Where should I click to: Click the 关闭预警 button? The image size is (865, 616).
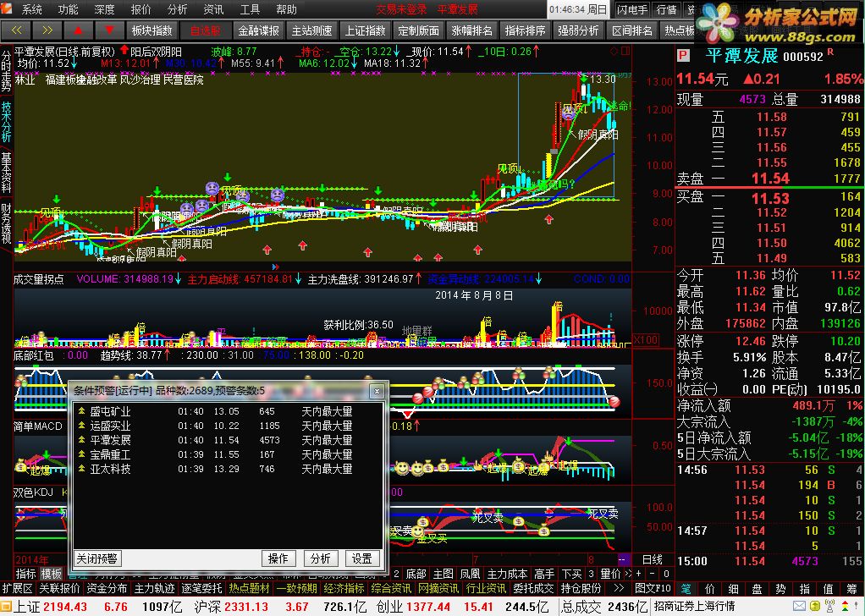click(x=97, y=558)
